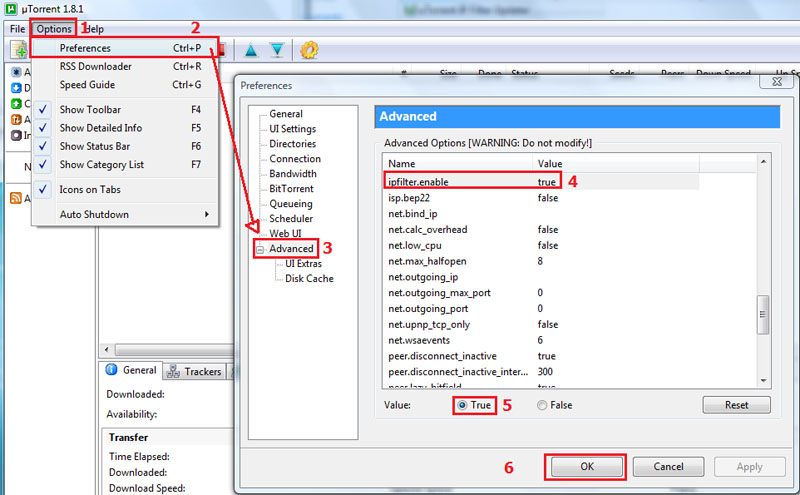
Task: Choose Speed Guide from the menu
Action: point(125,85)
